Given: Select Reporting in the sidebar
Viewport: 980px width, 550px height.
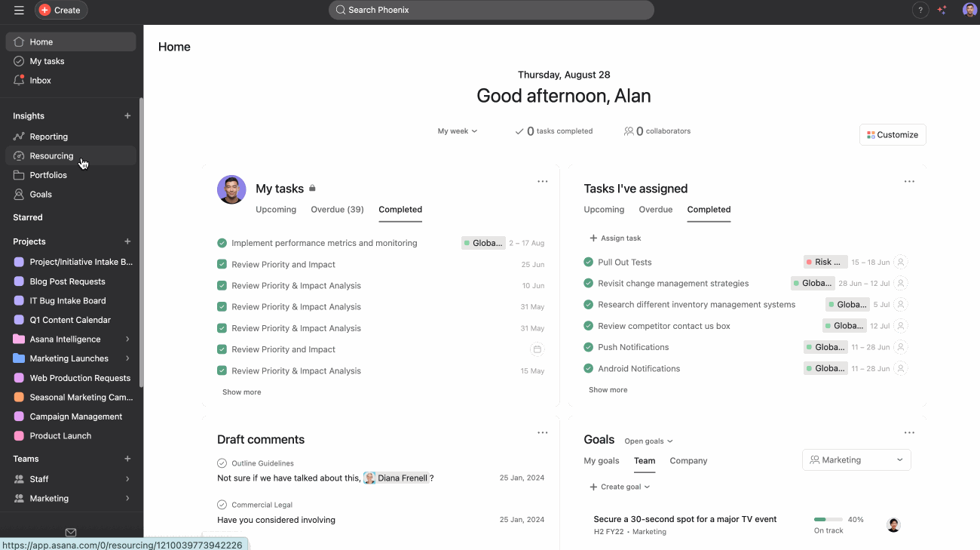Looking at the screenshot, I should (x=50, y=137).
